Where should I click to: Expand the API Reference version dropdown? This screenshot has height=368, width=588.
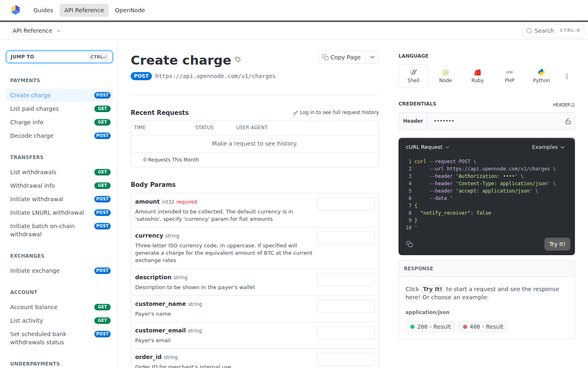[x=37, y=31]
